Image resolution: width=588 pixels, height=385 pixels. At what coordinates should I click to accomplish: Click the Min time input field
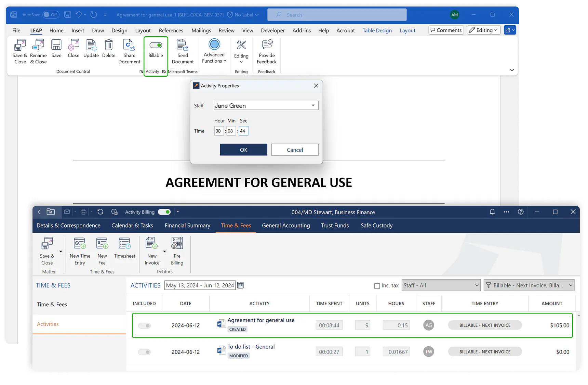[x=231, y=131]
